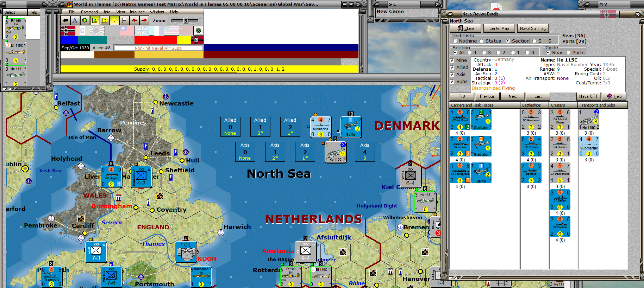The image size is (644, 288).
Task: Click the CA Admiral Hipper cruiser counter
Action: (x=560, y=120)
